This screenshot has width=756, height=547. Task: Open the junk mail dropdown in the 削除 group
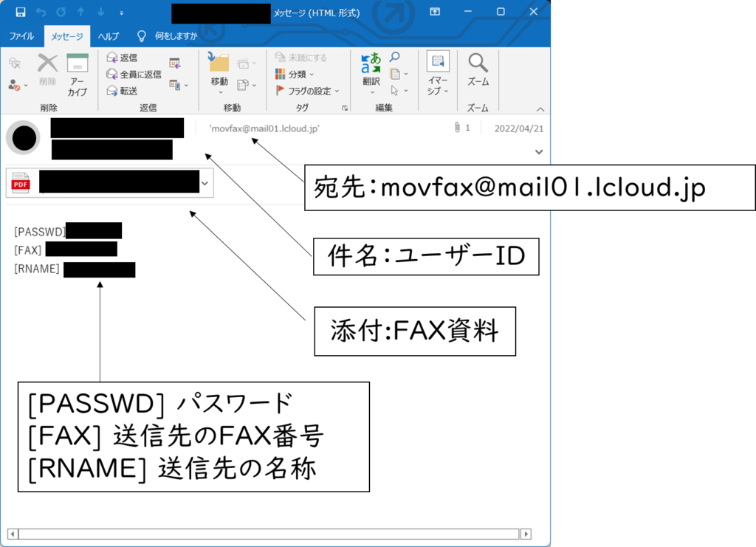click(18, 86)
